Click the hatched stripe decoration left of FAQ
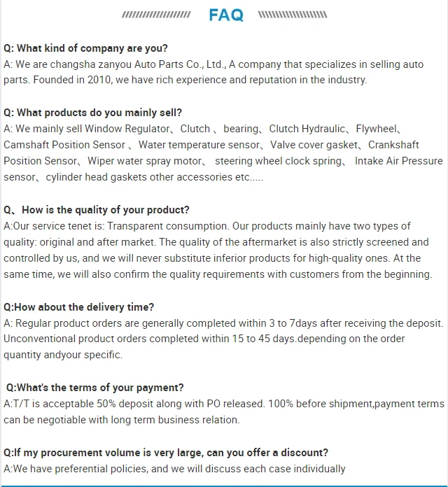 (x=156, y=15)
